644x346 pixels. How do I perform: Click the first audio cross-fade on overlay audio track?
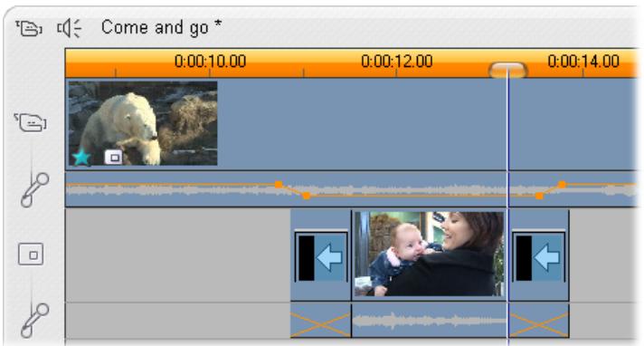321,321
